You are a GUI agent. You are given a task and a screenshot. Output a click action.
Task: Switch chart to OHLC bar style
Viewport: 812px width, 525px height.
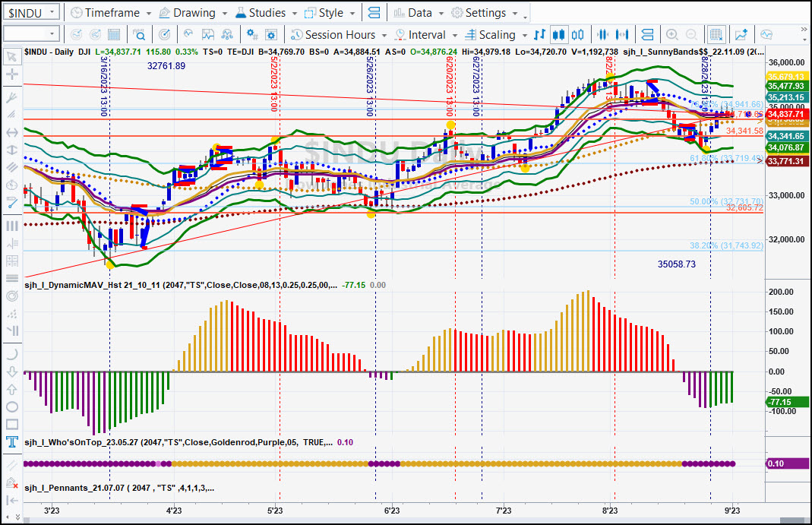point(539,35)
